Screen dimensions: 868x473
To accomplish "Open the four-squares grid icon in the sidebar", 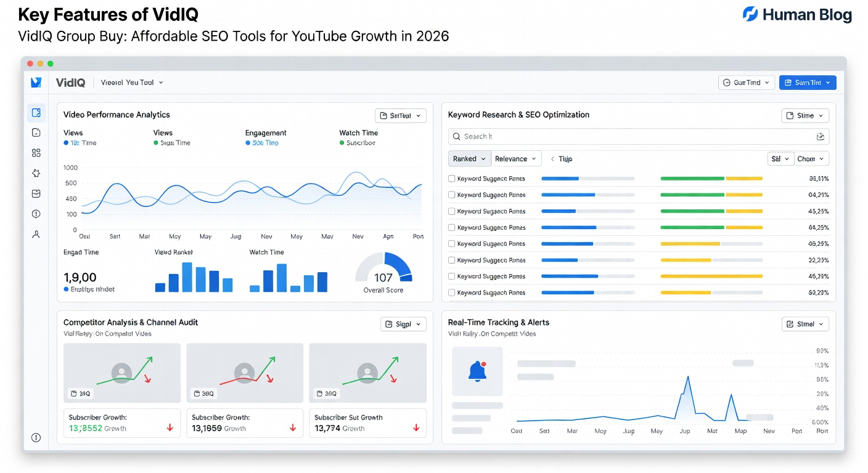I will (36, 153).
